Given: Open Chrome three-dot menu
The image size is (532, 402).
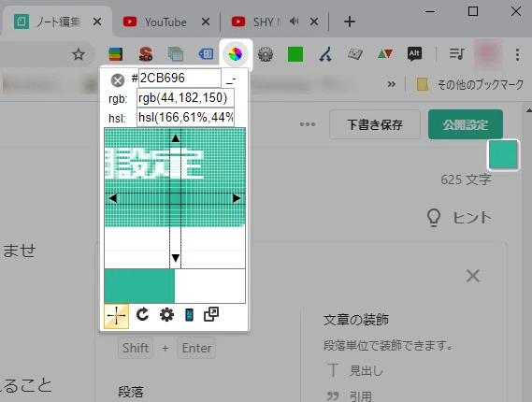Looking at the screenshot, I should pyautogui.click(x=517, y=54).
